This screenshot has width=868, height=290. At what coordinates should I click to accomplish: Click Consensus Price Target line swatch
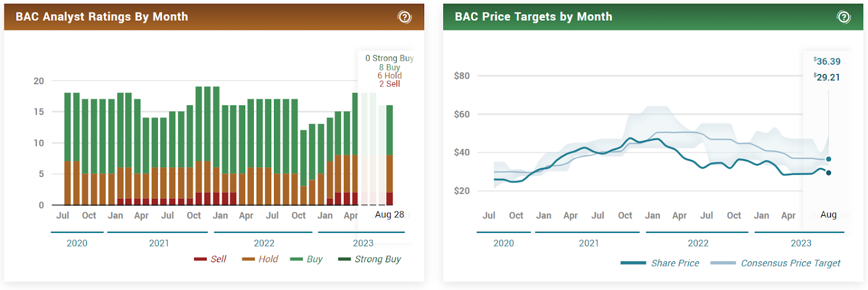click(723, 263)
